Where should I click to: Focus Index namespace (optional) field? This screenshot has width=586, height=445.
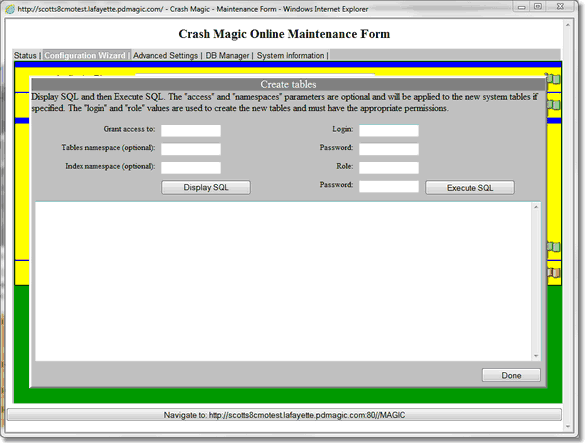[191, 168]
